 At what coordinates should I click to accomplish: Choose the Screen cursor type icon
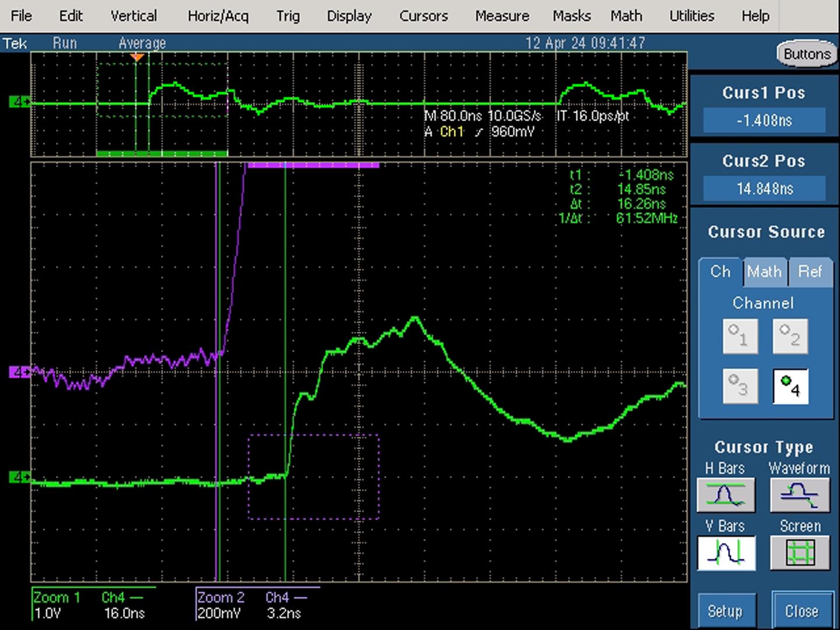[x=800, y=553]
